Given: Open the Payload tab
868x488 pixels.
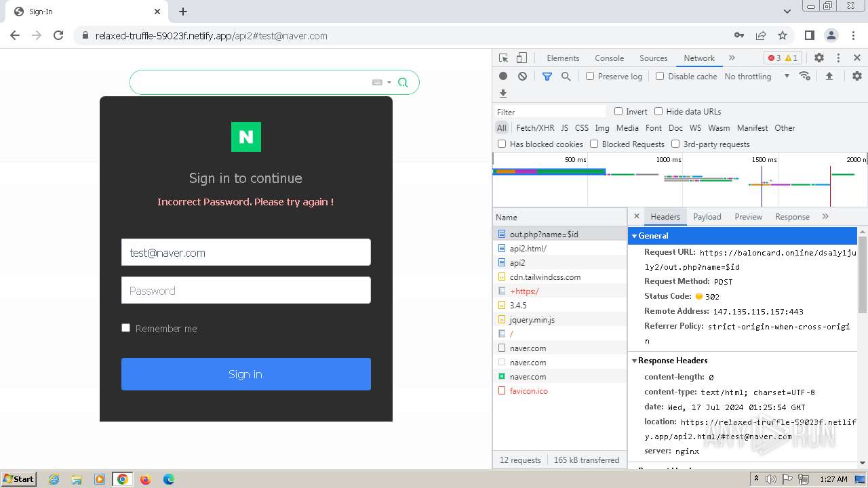Looking at the screenshot, I should coord(707,217).
